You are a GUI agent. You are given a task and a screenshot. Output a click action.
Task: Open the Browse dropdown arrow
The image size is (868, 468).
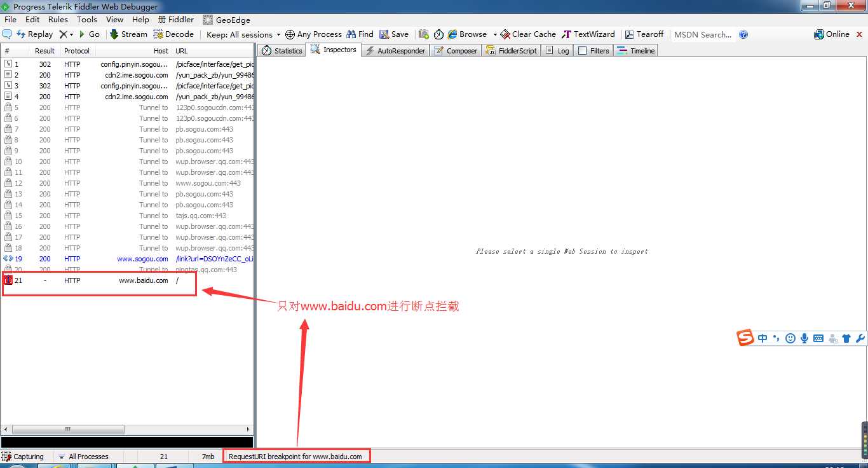tap(495, 34)
